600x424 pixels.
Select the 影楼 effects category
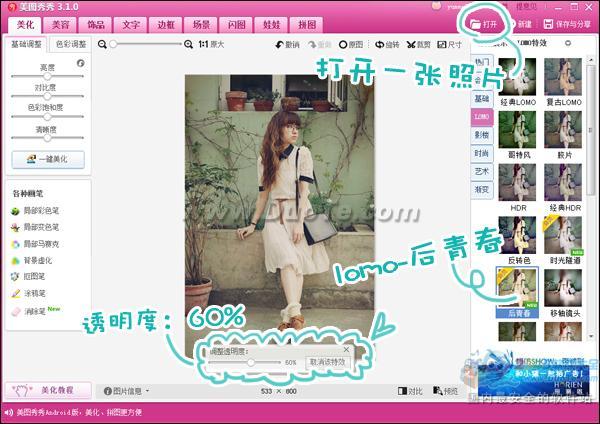coord(481,132)
